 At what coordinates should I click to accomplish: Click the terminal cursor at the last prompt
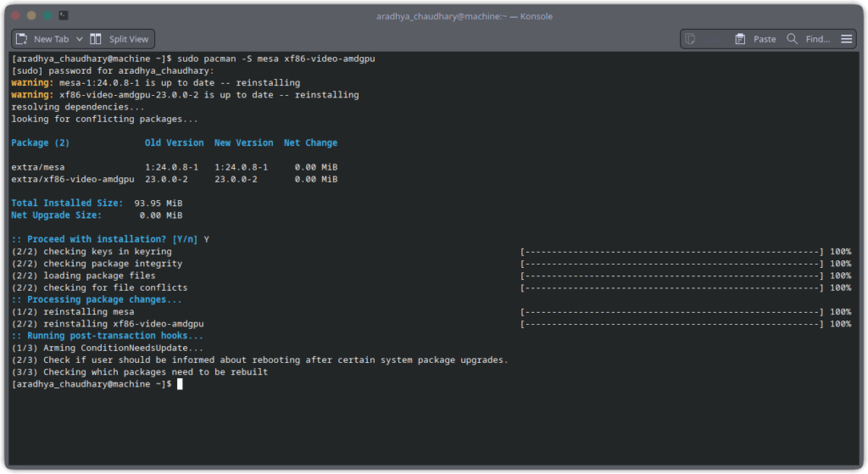[180, 384]
